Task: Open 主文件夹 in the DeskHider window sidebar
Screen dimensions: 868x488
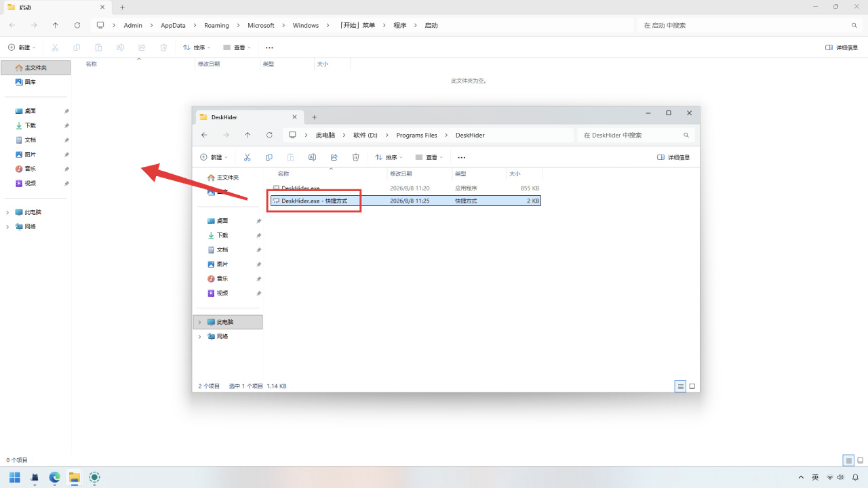Action: (228, 178)
